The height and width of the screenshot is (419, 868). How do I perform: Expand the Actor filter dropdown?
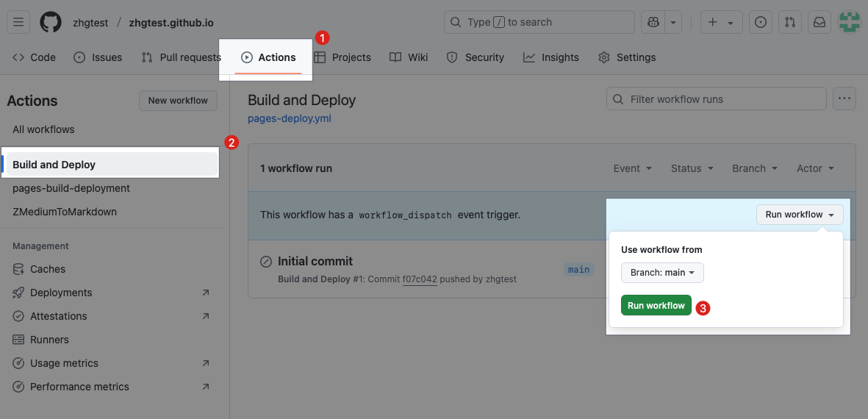(x=815, y=168)
